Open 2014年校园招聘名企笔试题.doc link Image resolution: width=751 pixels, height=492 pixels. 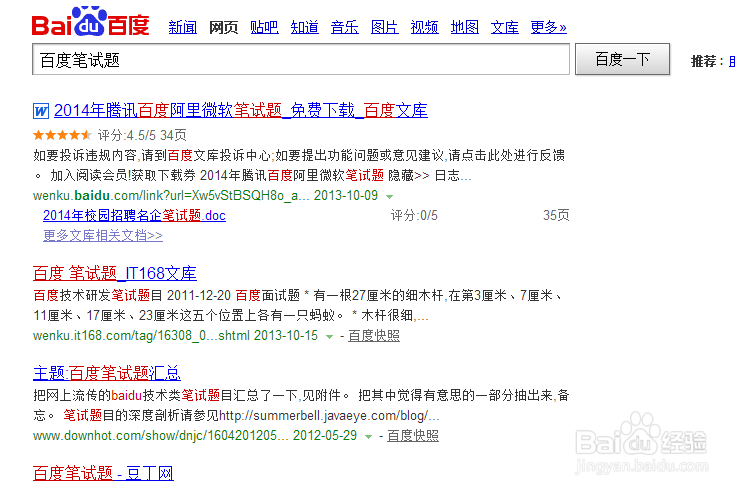pyautogui.click(x=134, y=216)
